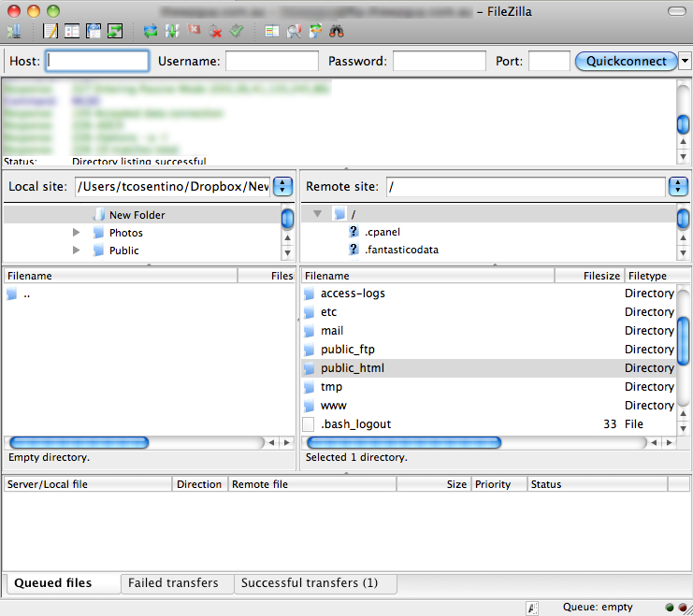The image size is (693, 616).
Task: Focus the Username input field
Action: tap(272, 61)
